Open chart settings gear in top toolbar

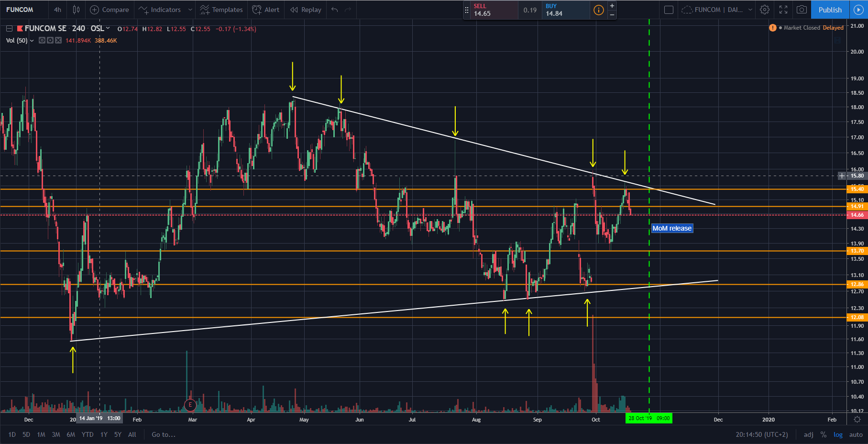tap(765, 10)
